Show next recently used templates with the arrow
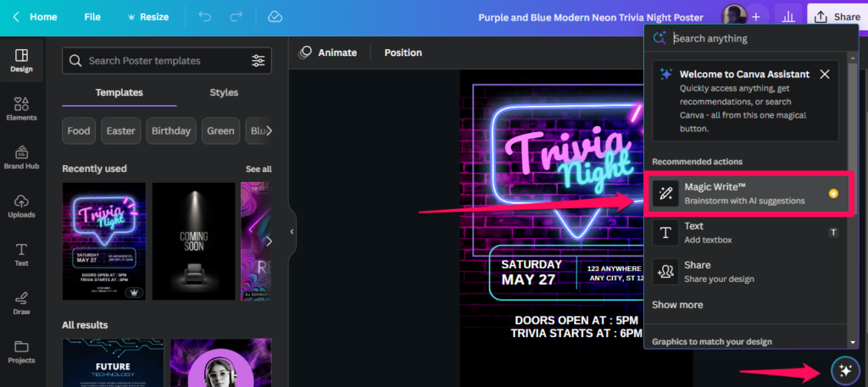 (269, 241)
